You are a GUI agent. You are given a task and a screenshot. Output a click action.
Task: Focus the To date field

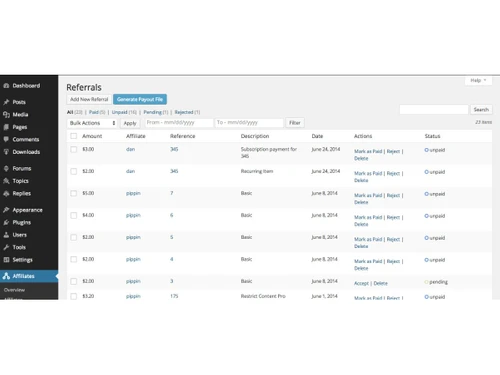249,123
